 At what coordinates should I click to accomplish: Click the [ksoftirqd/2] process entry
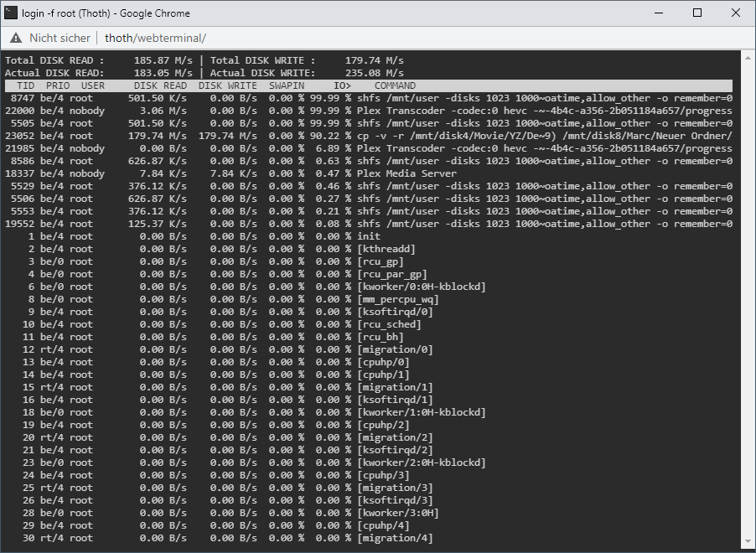click(x=395, y=450)
